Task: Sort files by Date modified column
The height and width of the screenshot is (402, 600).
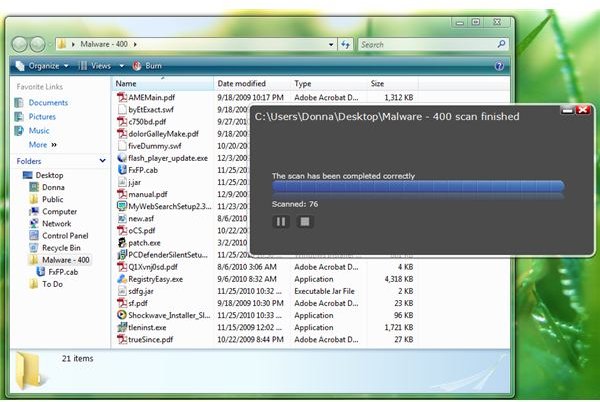Action: [252, 83]
